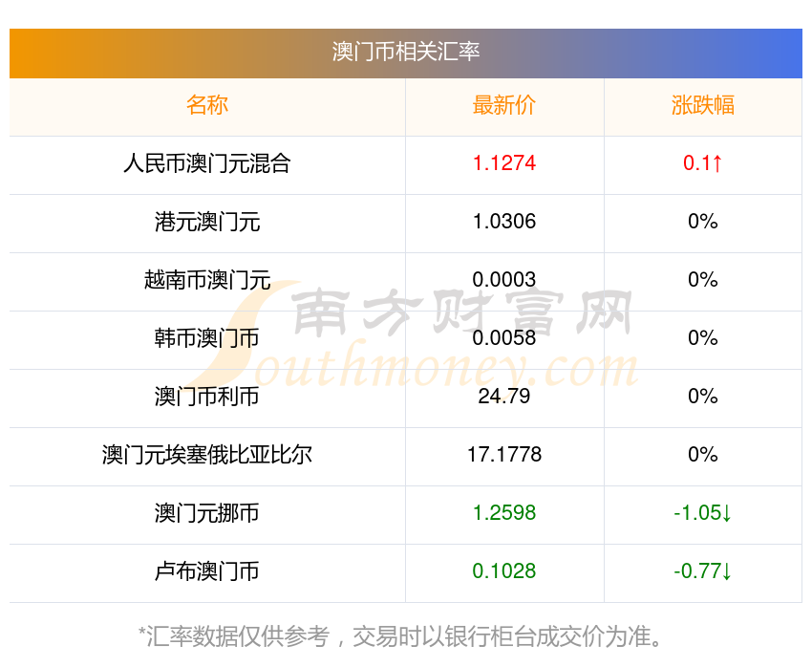Click the price value 17.1778
Image resolution: width=812 pixels, height=667 pixels.
click(x=503, y=455)
